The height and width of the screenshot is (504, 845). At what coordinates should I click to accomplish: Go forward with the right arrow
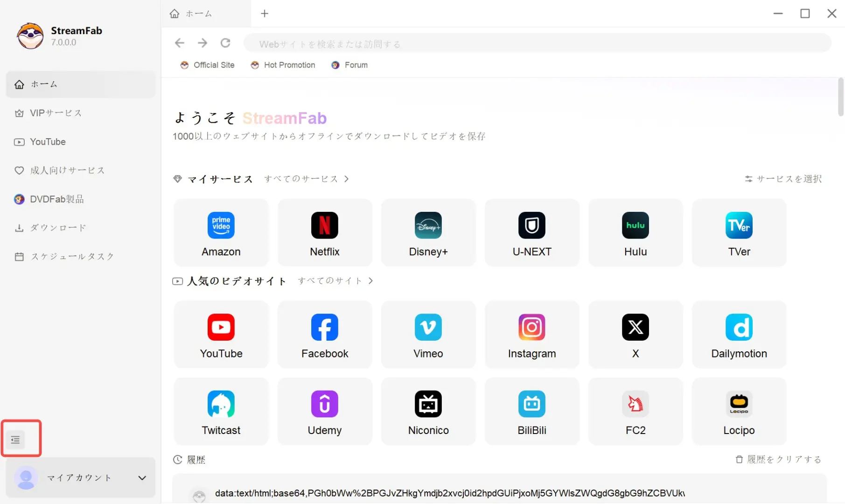pos(203,43)
